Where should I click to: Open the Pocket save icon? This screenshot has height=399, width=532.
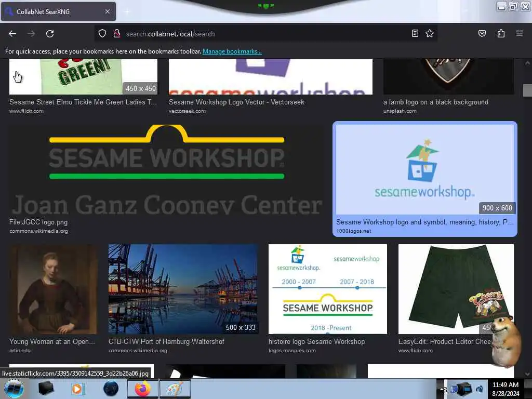tap(482, 33)
